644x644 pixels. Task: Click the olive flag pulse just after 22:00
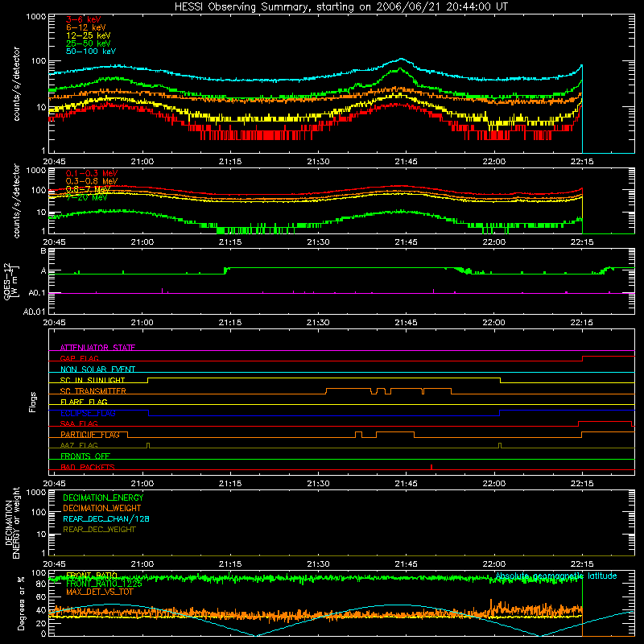pos(500,445)
